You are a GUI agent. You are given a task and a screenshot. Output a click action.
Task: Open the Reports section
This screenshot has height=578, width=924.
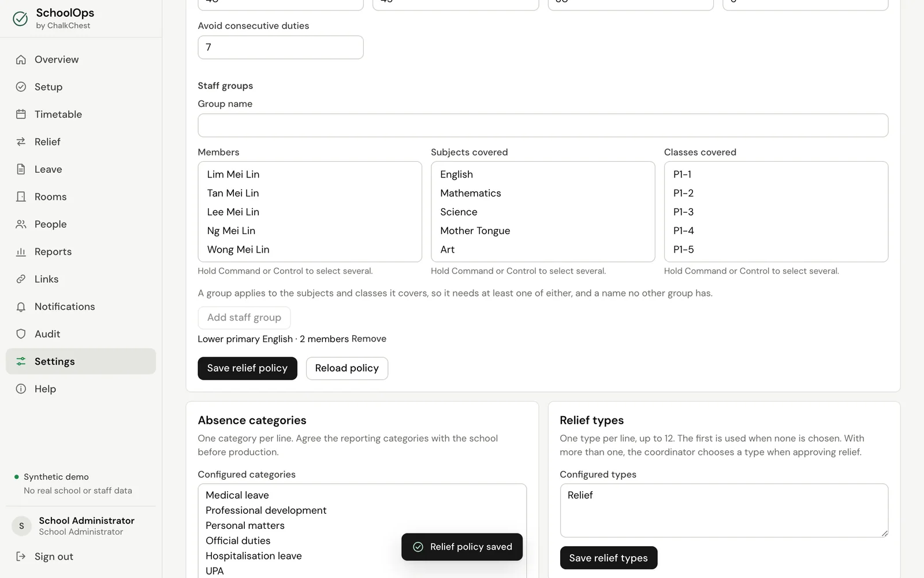[81, 251]
